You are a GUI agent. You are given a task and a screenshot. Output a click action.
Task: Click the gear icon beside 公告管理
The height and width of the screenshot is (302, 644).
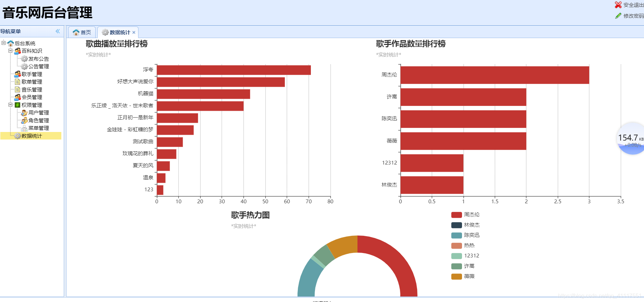click(x=24, y=66)
